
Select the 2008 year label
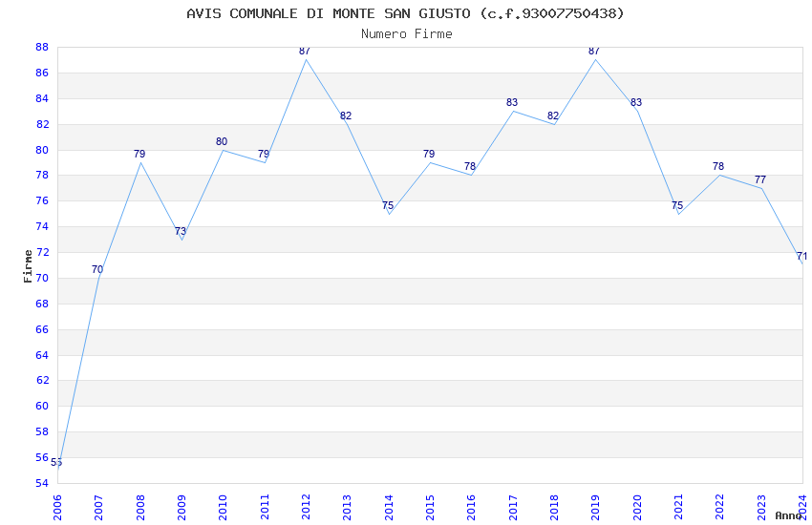139,508
